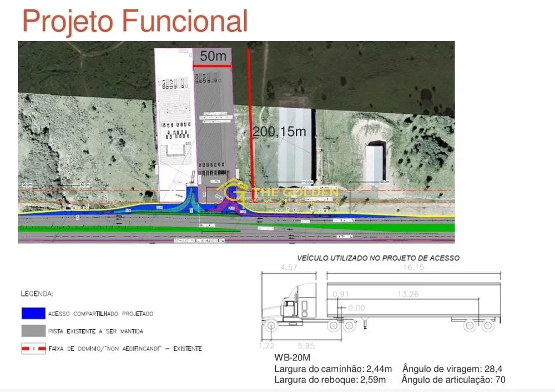Click the gray legend color swatch

pos(33,331)
